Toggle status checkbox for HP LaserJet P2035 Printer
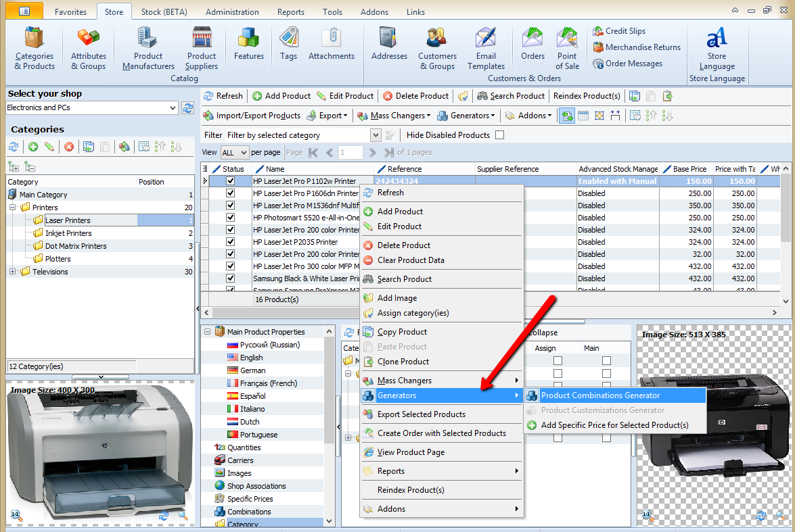This screenshot has width=795, height=532. pos(230,242)
